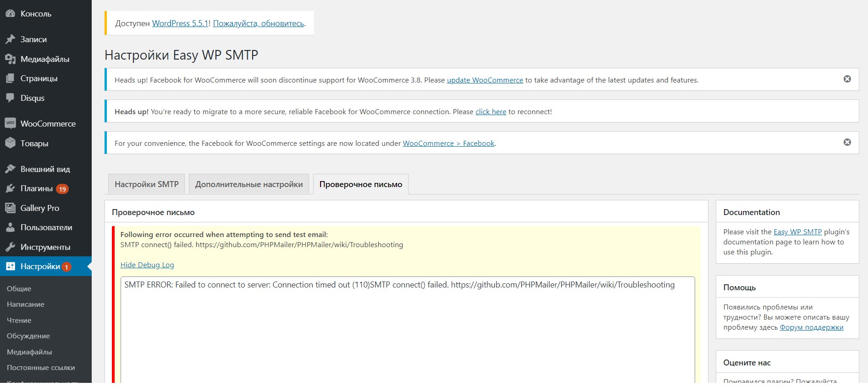Open the WooCommerce > Facebook link
The width and height of the screenshot is (868, 387).
pyautogui.click(x=449, y=143)
